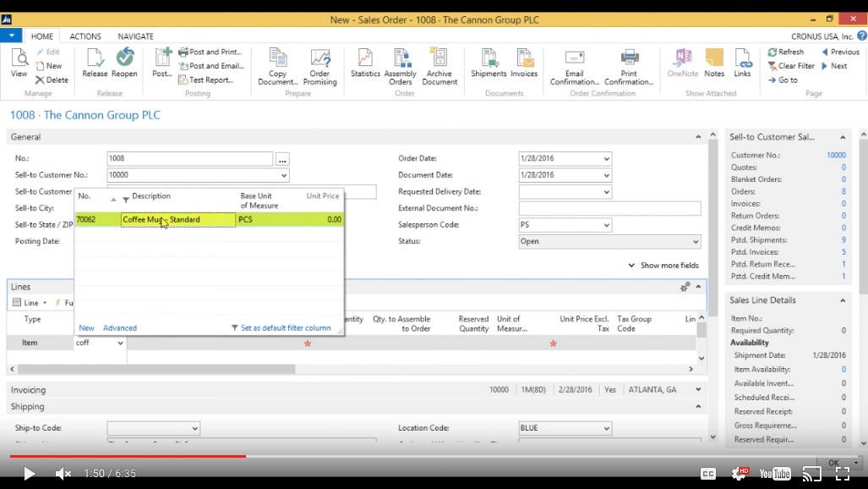Screen dimensions: 868x489
Task: Delete the current sales order
Action: (x=52, y=80)
